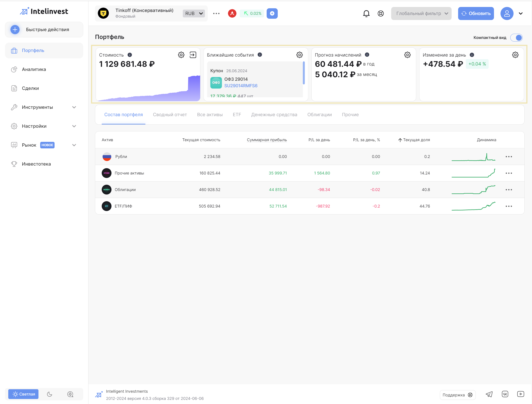
Task: Open settings gear of Стоимость card
Action: coord(181,55)
